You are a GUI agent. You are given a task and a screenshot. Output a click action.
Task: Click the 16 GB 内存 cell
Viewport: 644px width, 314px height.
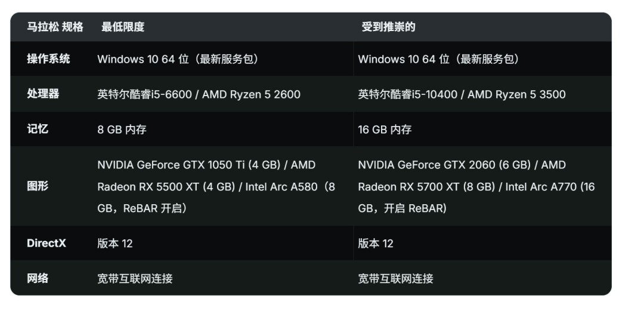coord(385,129)
